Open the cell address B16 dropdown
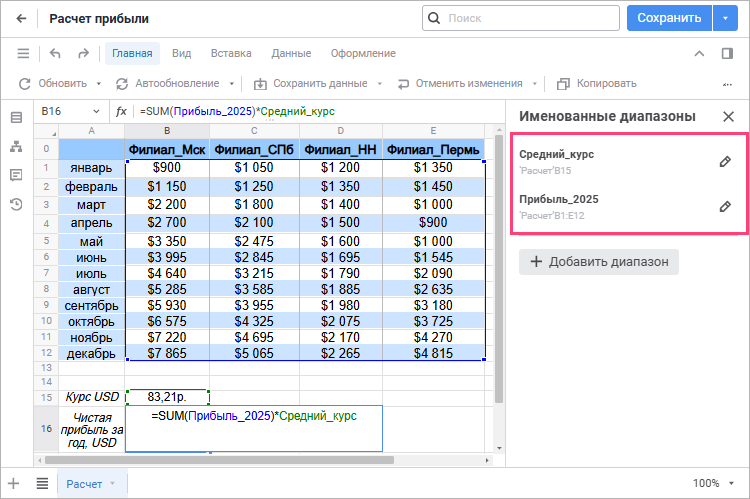 coord(96,111)
